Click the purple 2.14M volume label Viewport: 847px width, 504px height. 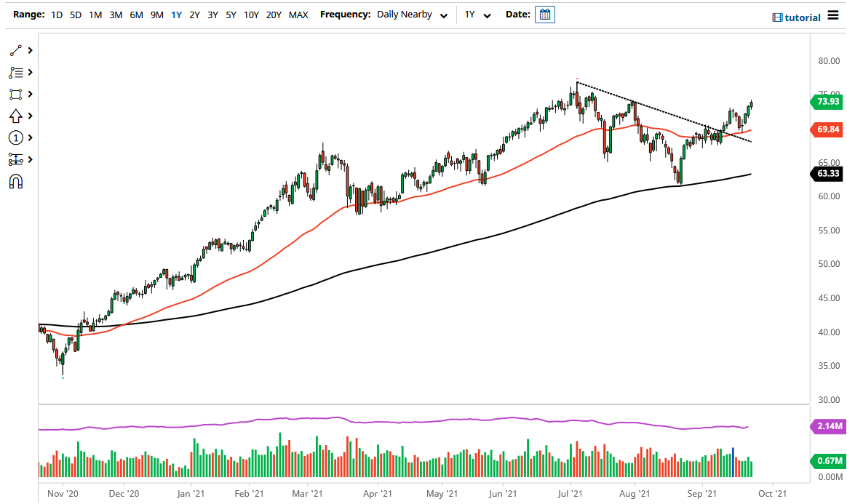pyautogui.click(x=828, y=427)
